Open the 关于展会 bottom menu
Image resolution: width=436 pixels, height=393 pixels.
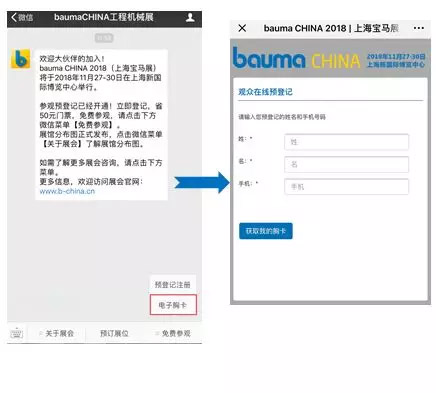pos(57,333)
